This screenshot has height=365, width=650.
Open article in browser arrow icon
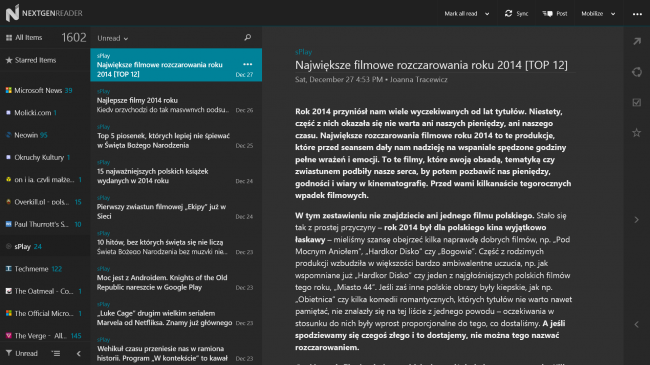(637, 41)
